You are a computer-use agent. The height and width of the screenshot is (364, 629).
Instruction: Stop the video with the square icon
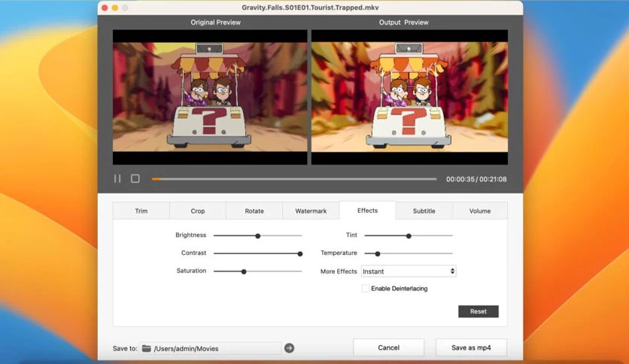coord(135,178)
